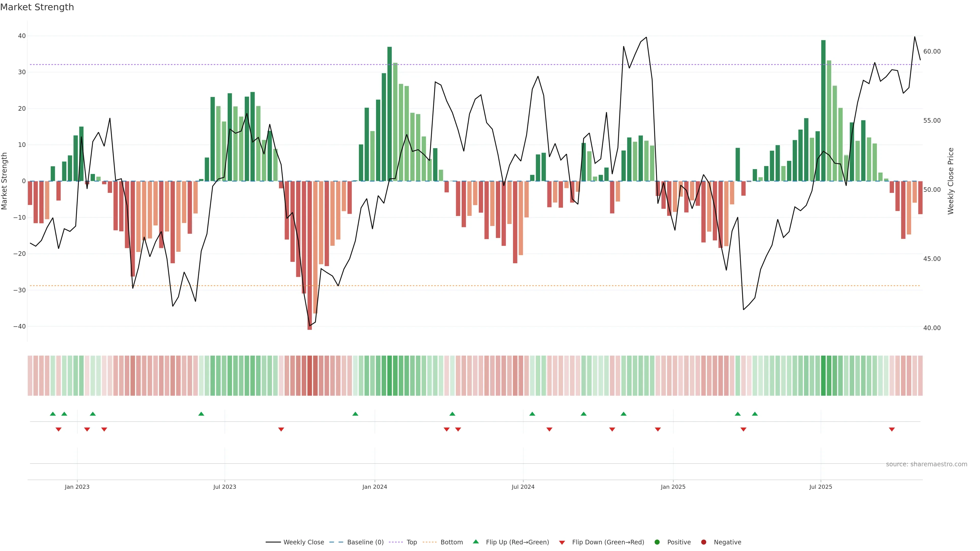Click the Jul 2025 x-axis label

(x=820, y=487)
